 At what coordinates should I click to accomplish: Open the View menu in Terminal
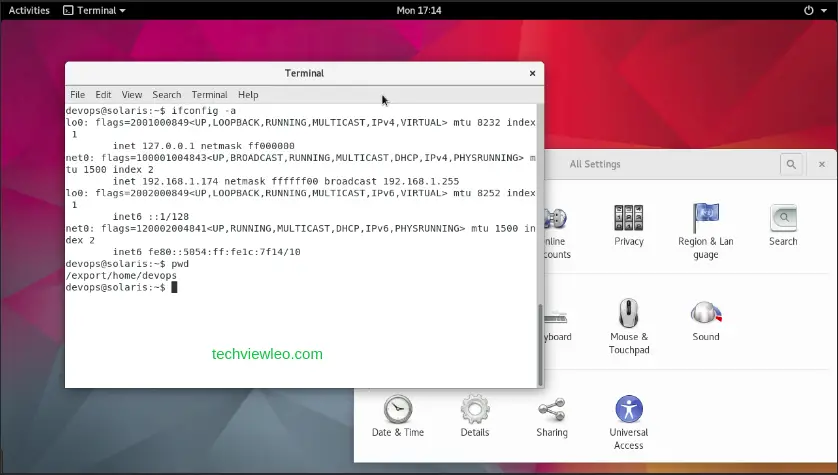[131, 95]
